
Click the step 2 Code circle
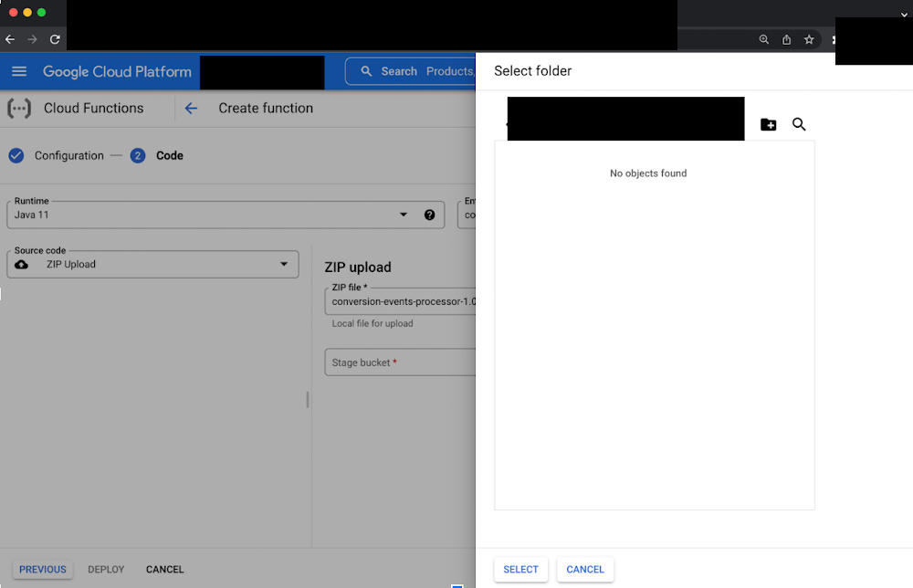(x=138, y=155)
